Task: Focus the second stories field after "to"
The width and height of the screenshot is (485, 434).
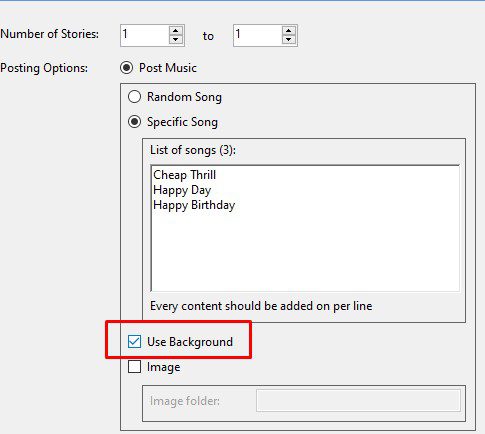Action: point(258,35)
